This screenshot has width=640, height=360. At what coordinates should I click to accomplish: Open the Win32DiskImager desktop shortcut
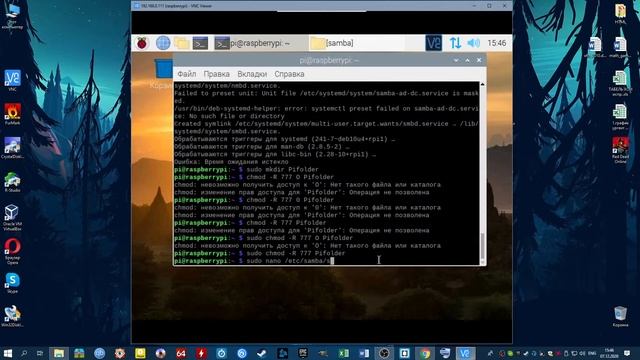(x=12, y=316)
